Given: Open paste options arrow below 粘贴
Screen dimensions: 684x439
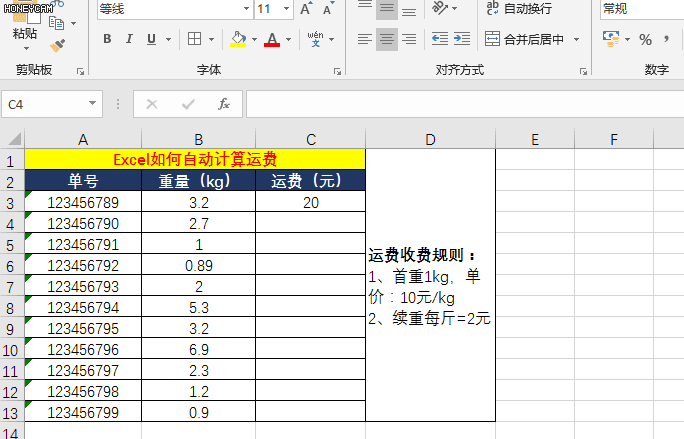Looking at the screenshot, I should coord(26,48).
